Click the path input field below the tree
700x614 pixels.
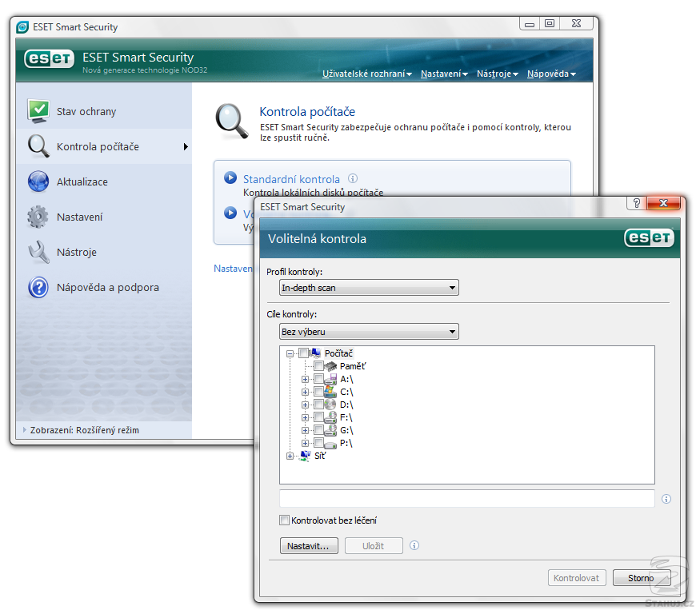[466, 498]
